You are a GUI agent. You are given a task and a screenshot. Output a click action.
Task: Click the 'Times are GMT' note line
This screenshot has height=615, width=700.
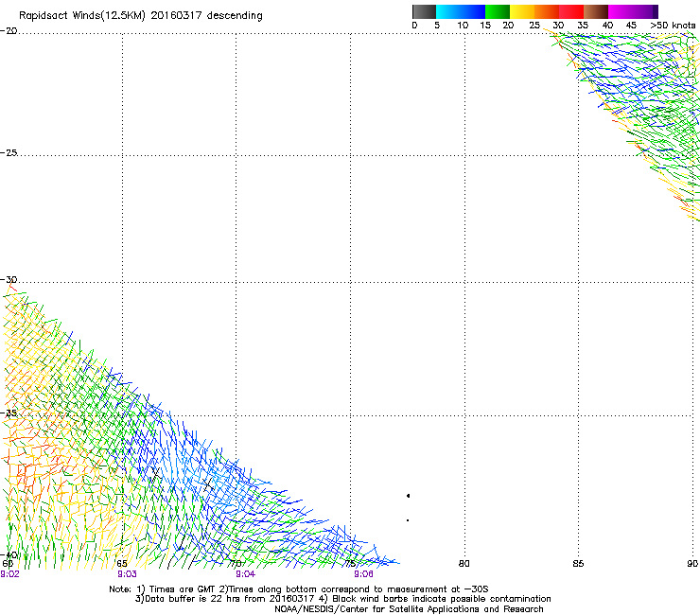[299, 589]
